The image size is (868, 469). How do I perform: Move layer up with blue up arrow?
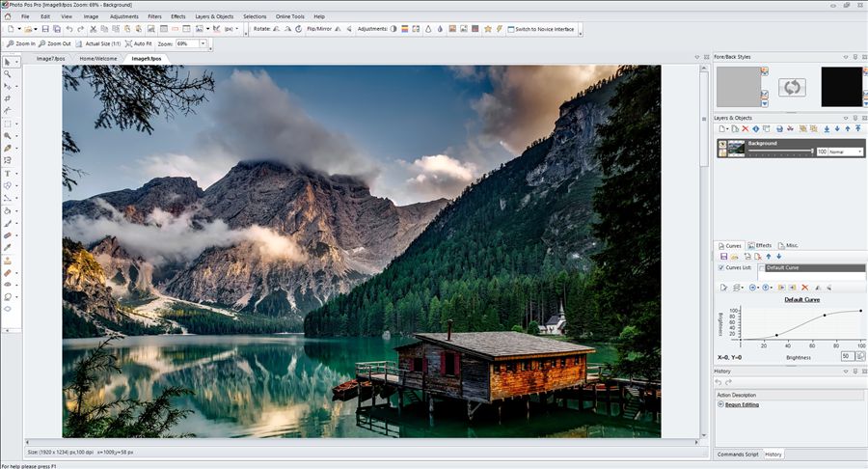(848, 128)
